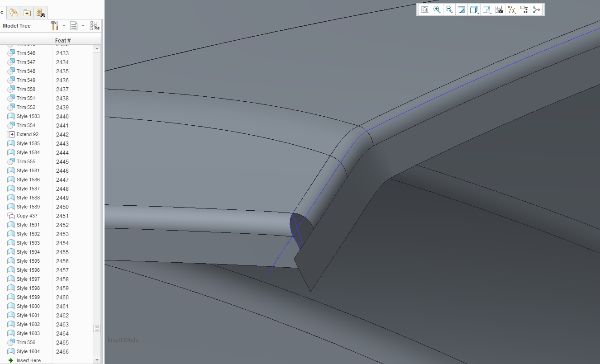Click the scrollbar down arrow in Model Tree
The image size is (600, 364).
tap(97, 360)
